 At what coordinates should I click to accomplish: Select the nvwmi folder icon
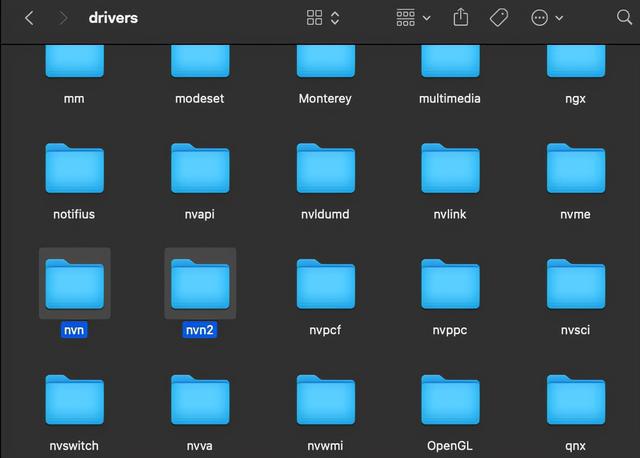coord(326,400)
